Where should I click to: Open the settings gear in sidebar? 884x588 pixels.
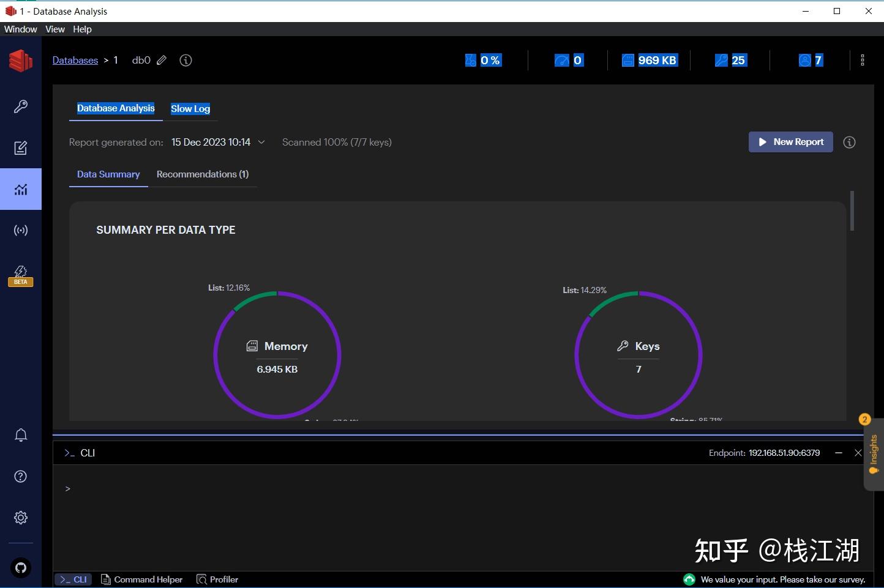click(21, 518)
